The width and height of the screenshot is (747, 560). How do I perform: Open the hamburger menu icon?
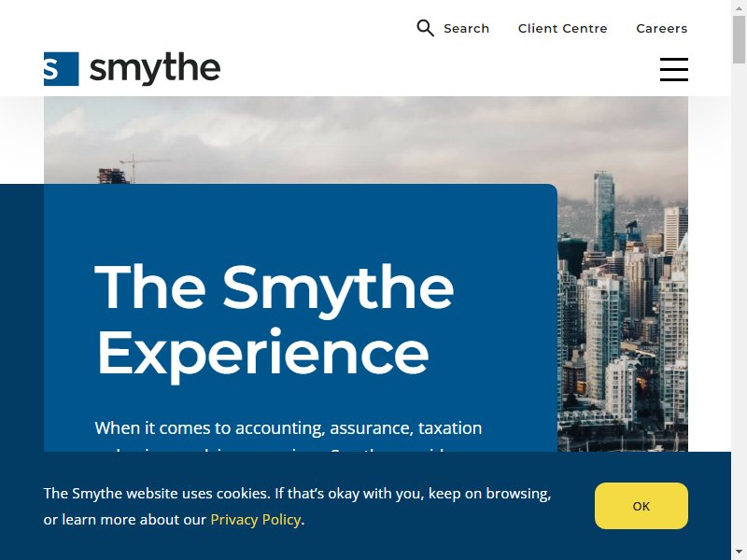coord(673,69)
